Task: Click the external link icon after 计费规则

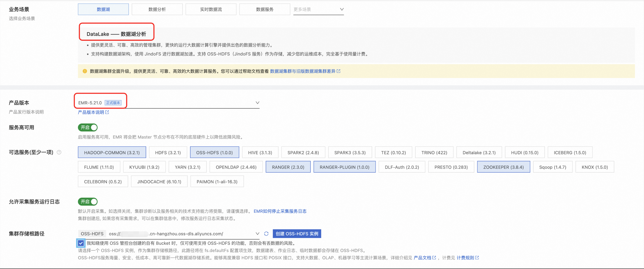Action: 477,257
